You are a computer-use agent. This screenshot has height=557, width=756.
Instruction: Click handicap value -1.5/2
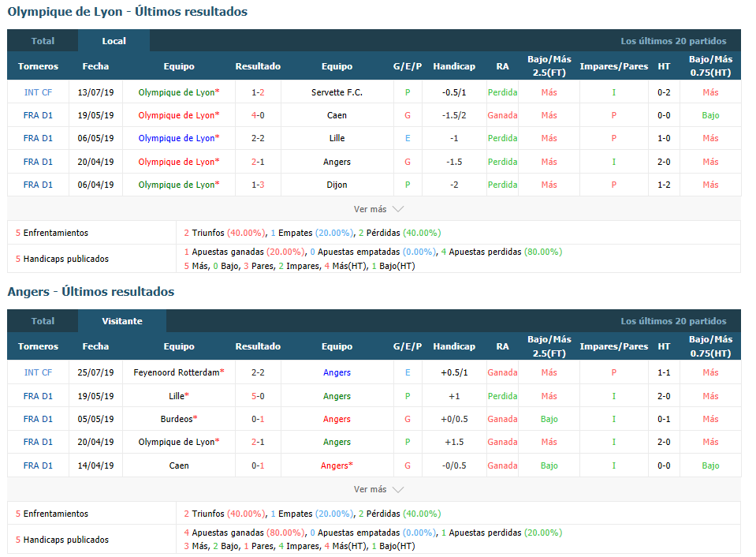pos(454,115)
